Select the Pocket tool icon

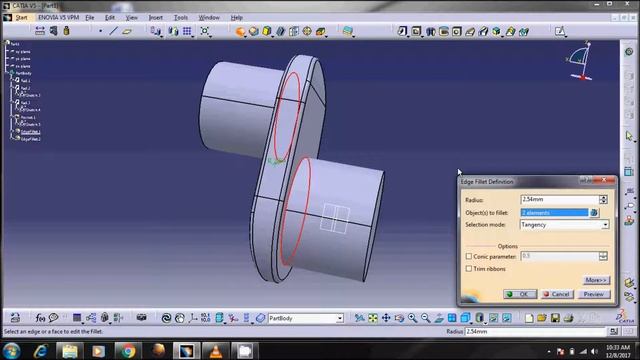click(x=416, y=31)
